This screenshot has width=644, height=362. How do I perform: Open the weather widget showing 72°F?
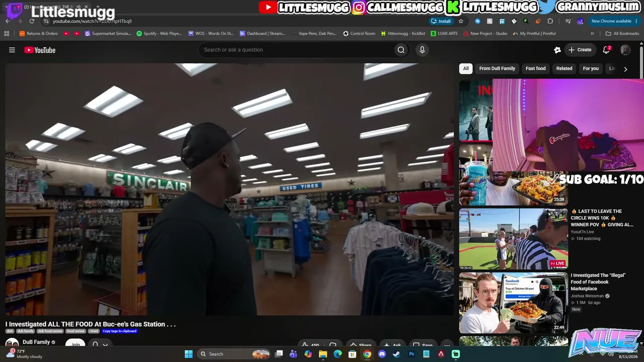click(24, 354)
